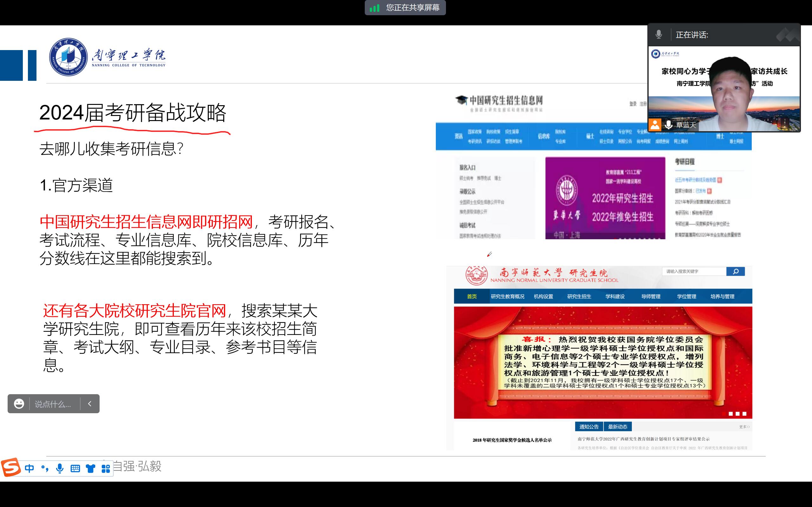Viewport: 812px width, 507px height.
Task: Collapse the chat bar with left chevron
Action: 89,404
